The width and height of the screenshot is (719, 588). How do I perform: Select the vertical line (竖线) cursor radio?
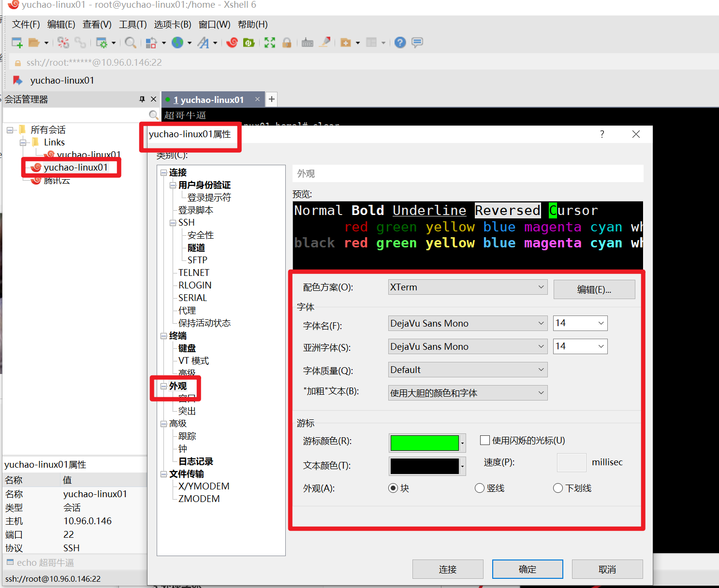click(x=480, y=488)
